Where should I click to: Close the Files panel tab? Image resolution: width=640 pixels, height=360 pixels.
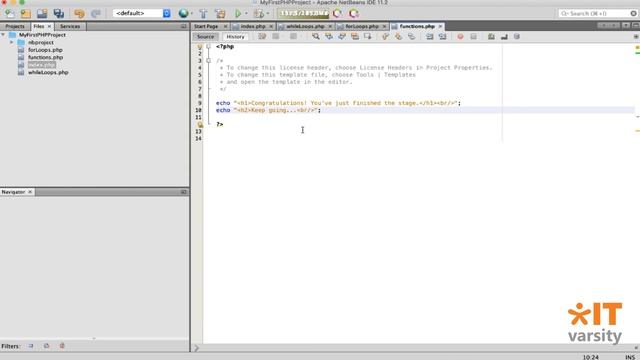point(49,26)
